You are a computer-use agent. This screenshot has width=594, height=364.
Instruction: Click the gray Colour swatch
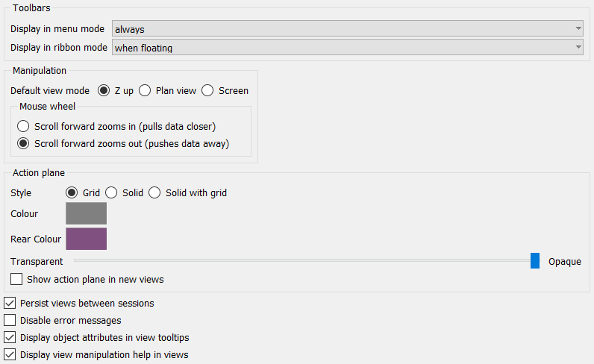(86, 213)
